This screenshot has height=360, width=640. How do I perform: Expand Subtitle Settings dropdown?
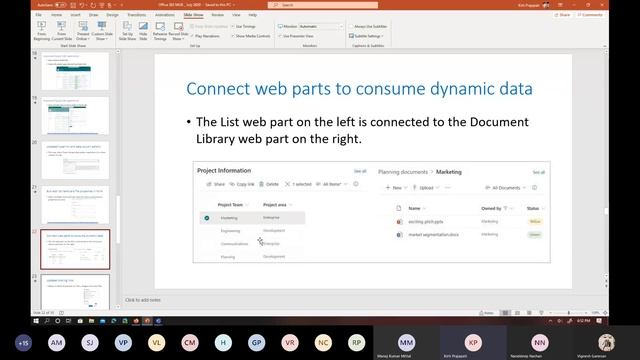pyautogui.click(x=366, y=36)
